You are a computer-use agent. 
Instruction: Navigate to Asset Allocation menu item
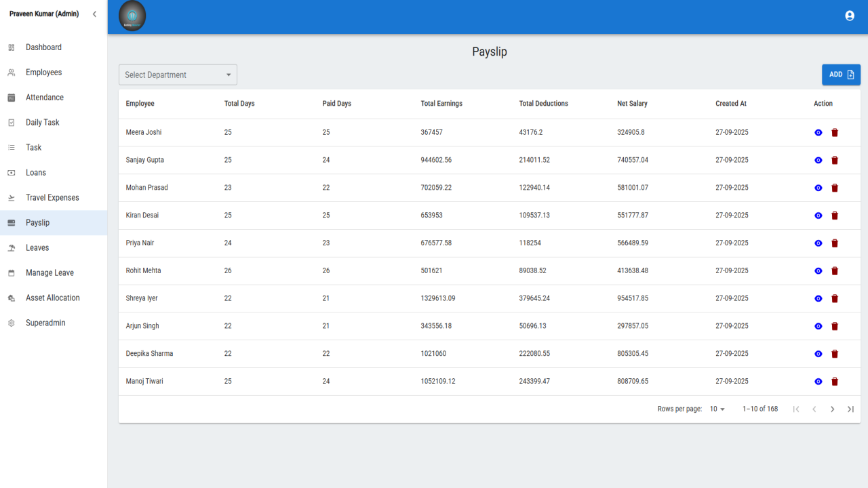[54, 298]
